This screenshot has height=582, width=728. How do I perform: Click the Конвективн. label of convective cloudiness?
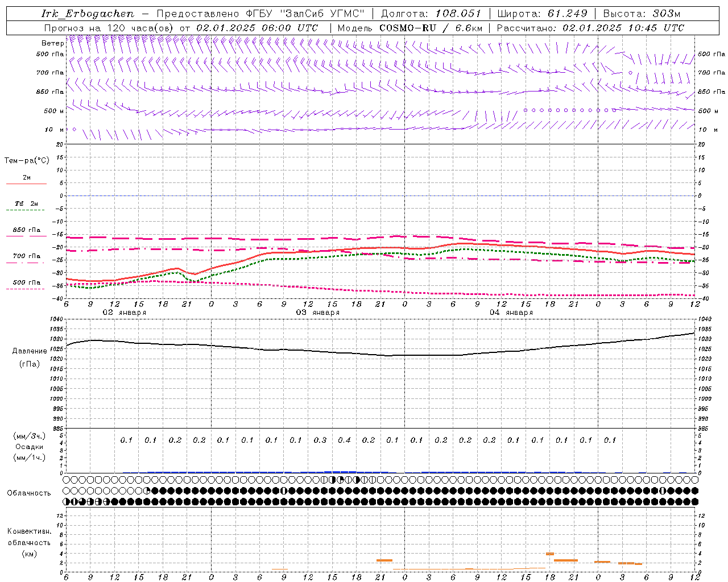[x=29, y=531]
